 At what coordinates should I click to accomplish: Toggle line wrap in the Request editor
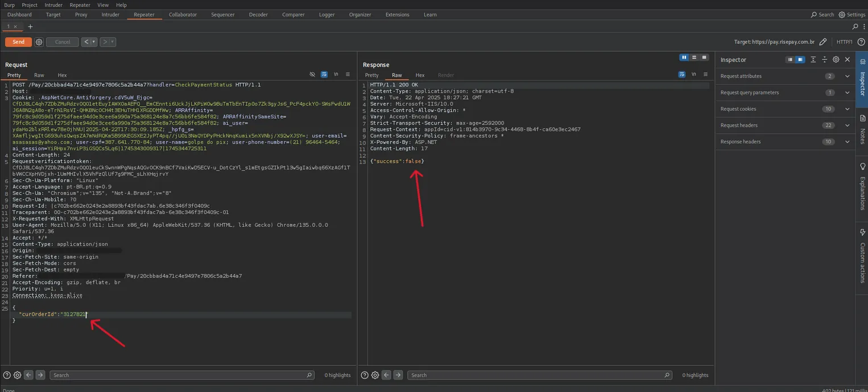point(324,75)
